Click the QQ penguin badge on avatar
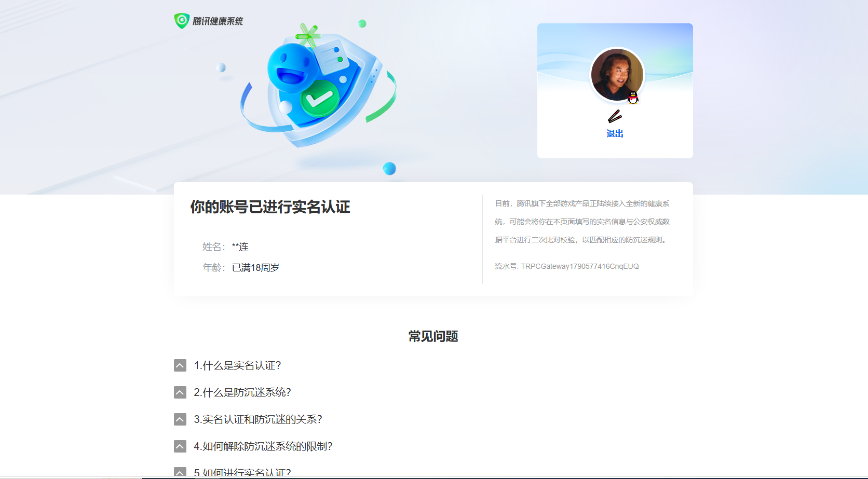This screenshot has width=868, height=479. [x=633, y=97]
